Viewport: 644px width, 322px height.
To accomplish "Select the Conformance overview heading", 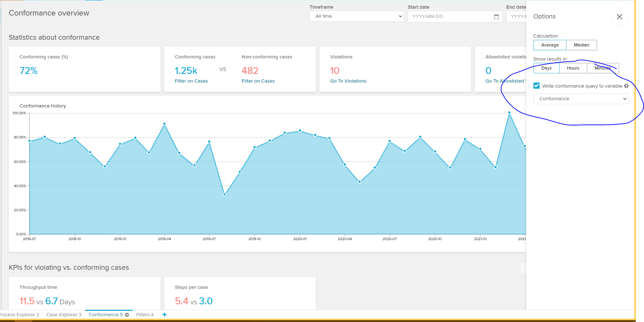I will (49, 13).
